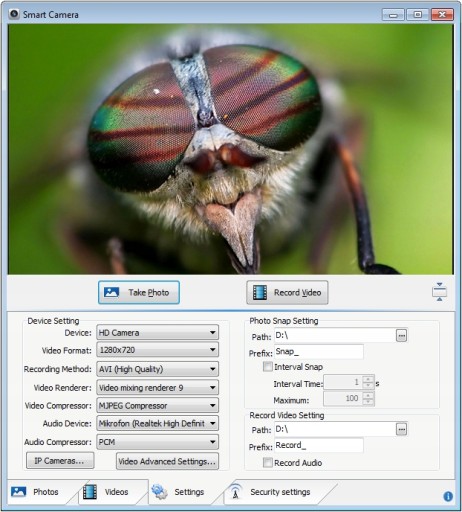The height and width of the screenshot is (512, 462).
Task: Click the Smart Camera title bar app icon
Action: [x=14, y=14]
